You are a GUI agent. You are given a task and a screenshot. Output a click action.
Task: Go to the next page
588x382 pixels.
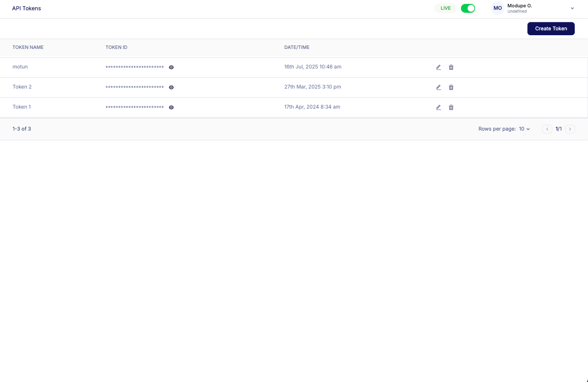tap(570, 129)
